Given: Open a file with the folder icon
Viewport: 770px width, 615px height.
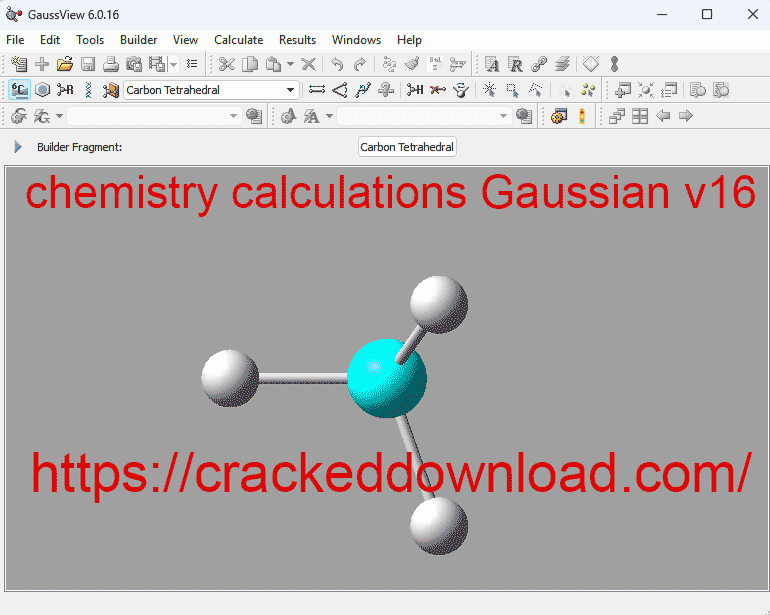Looking at the screenshot, I should coord(65,64).
